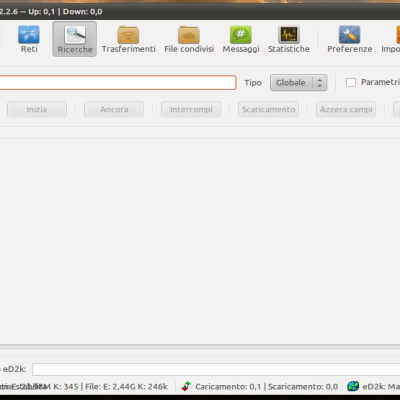View the Statistiche statistics graph
The width and height of the screenshot is (400, 400).
pyautogui.click(x=289, y=39)
